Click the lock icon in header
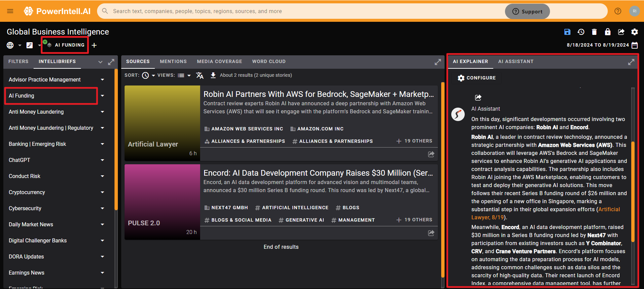The image size is (644, 289). [608, 32]
